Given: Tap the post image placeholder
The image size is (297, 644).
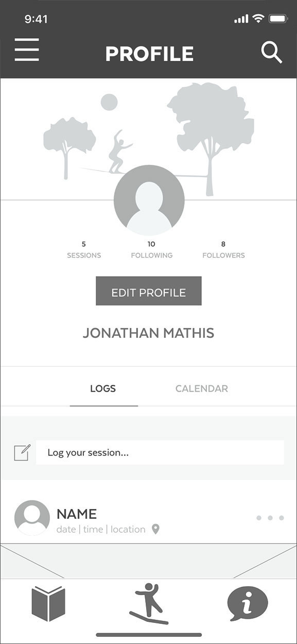Looking at the screenshot, I should (149, 561).
